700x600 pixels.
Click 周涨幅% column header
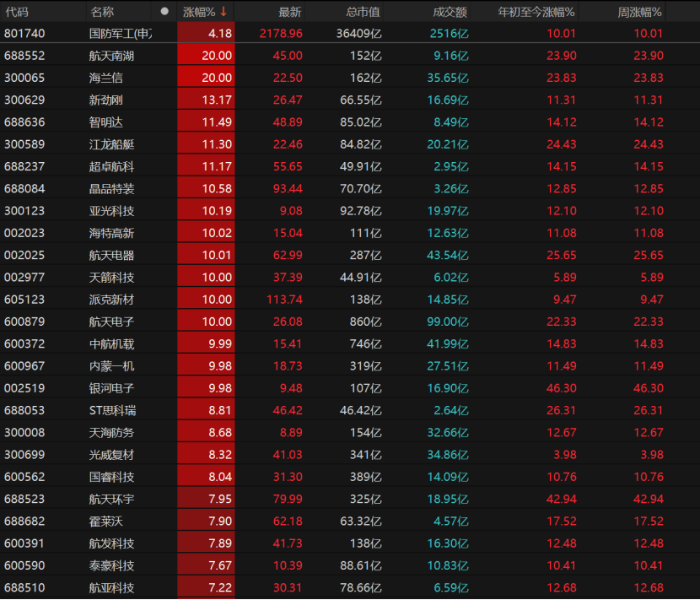click(639, 12)
